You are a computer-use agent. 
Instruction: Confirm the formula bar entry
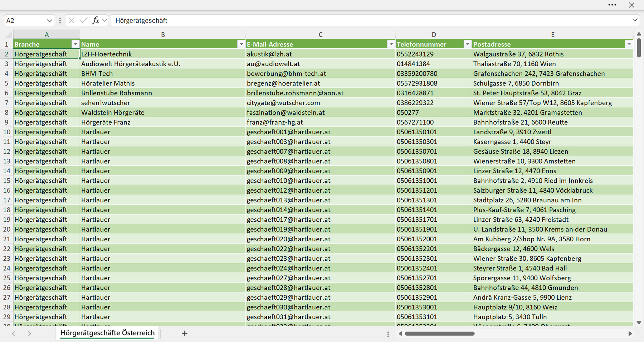point(83,20)
